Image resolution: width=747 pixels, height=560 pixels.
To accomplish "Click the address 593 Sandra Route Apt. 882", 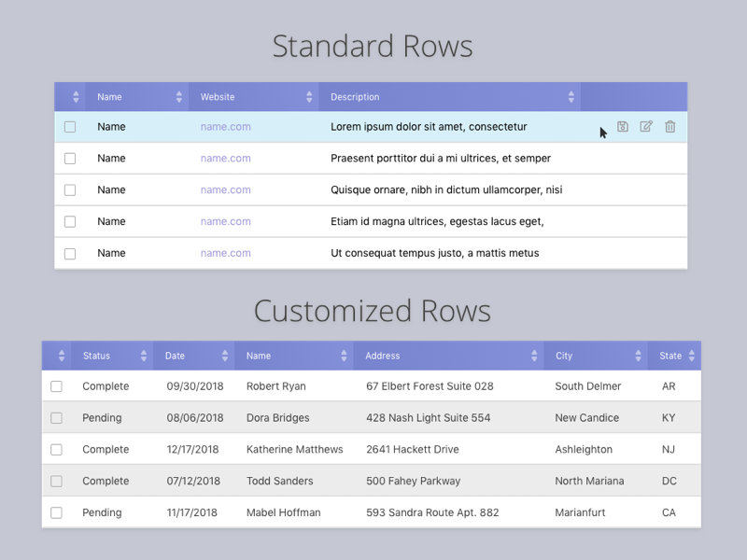I will click(432, 512).
